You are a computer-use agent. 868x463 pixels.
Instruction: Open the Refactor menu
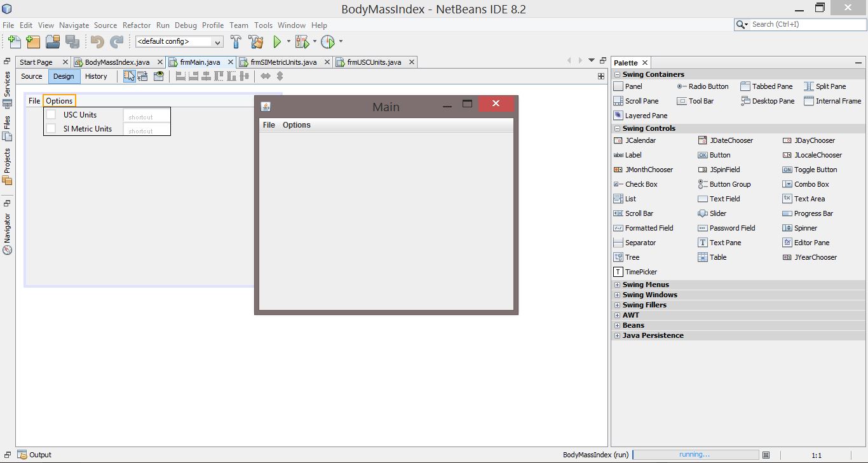pyautogui.click(x=137, y=25)
